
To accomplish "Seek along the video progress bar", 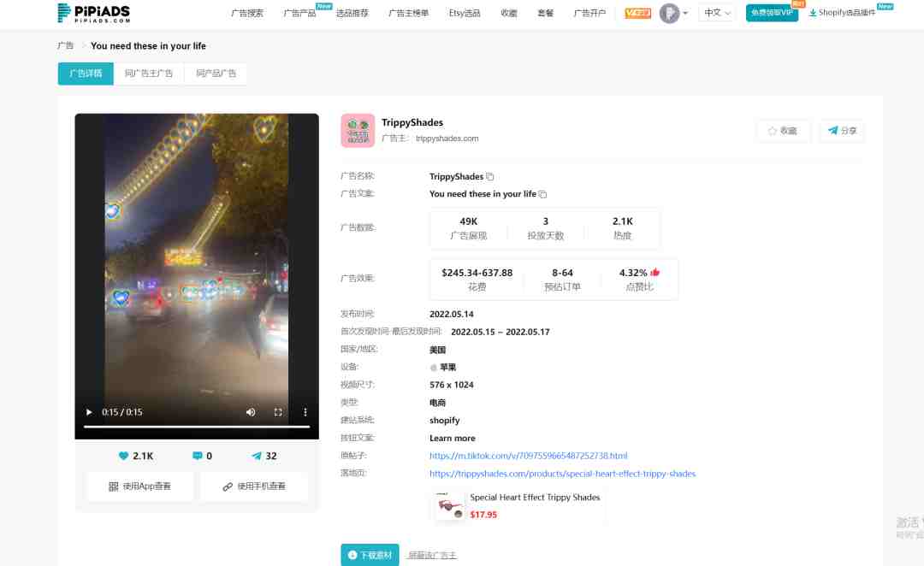I will [197, 427].
